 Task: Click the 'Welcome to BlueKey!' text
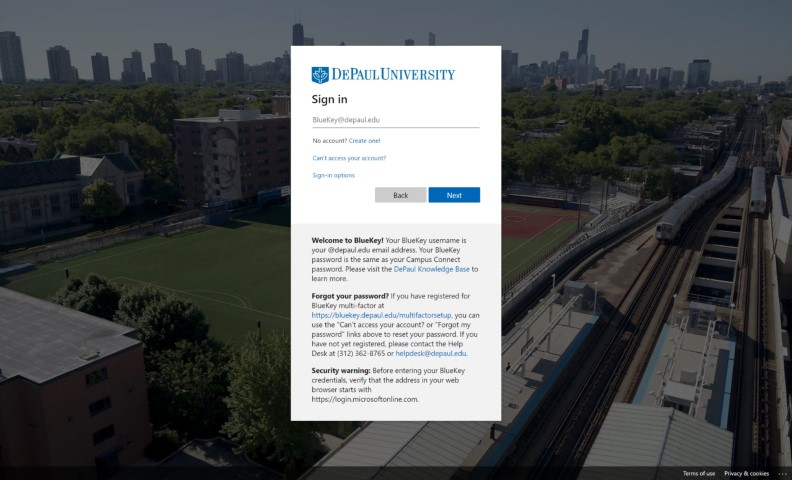point(348,241)
